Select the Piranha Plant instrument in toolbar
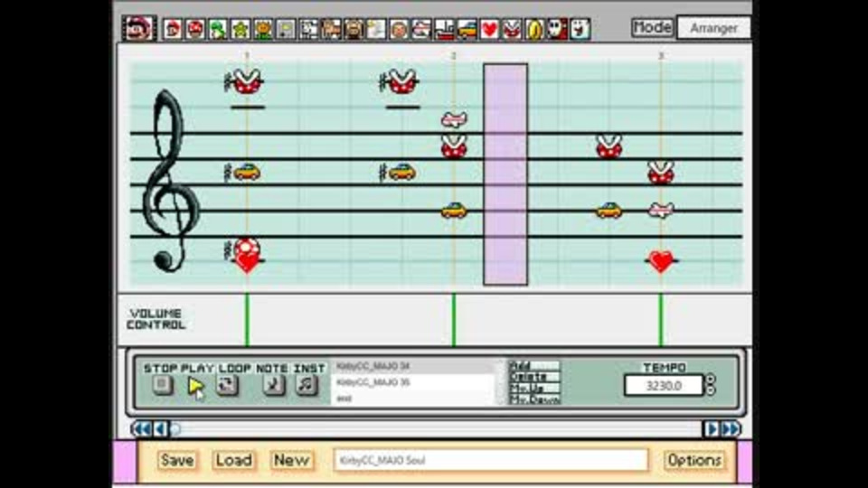Viewport: 868px width, 488px height. 512,29
